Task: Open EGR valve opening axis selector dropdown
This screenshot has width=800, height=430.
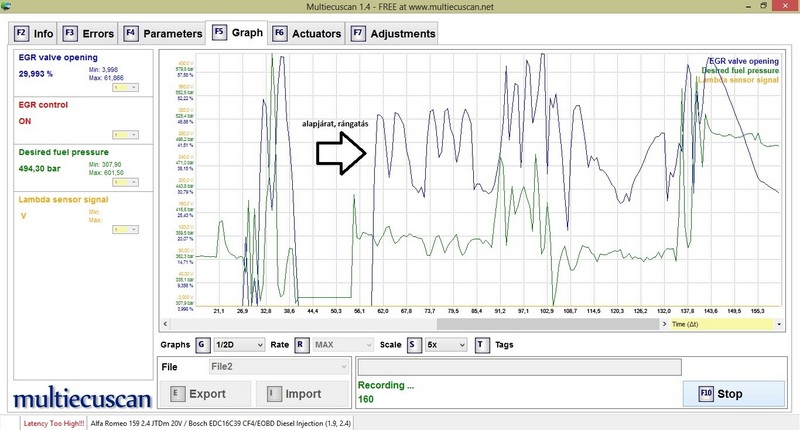Action: point(123,88)
